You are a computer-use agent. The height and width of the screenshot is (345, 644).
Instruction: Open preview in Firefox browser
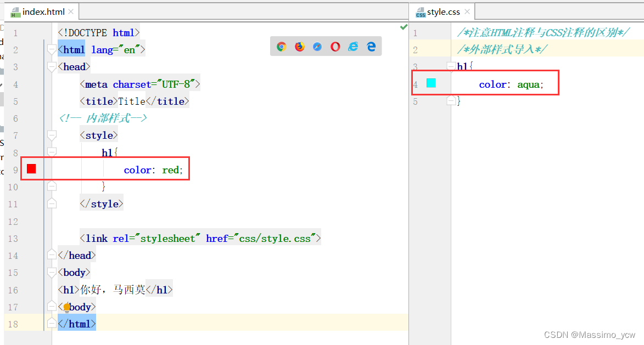point(299,47)
